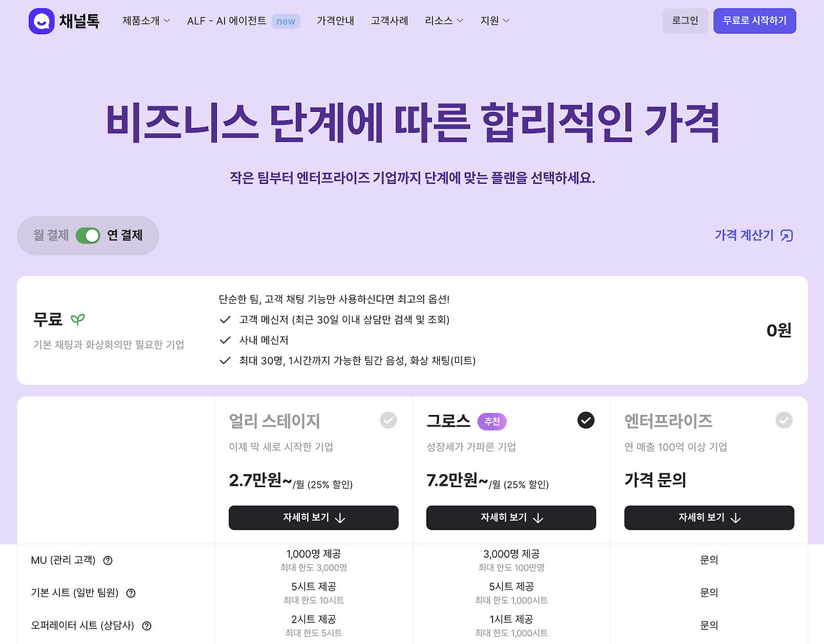Go to 고객사례 in the navigation bar
Image resolution: width=824 pixels, height=644 pixels.
389,20
